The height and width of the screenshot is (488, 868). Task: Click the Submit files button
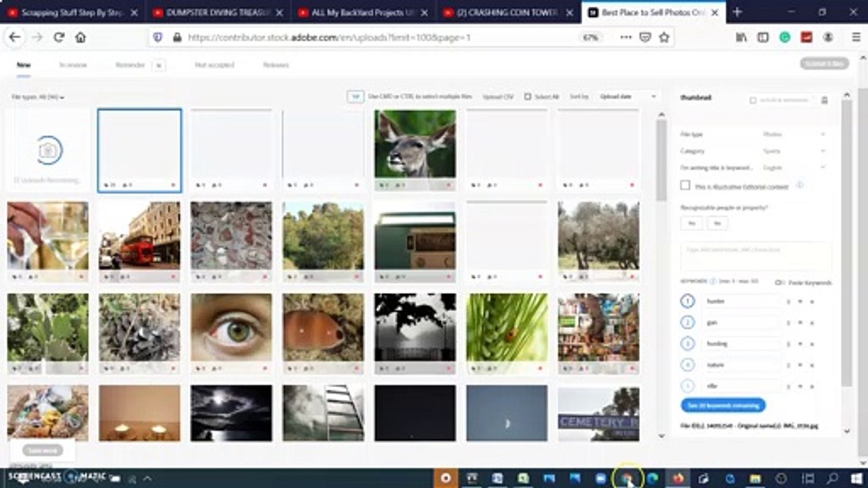[x=824, y=64]
